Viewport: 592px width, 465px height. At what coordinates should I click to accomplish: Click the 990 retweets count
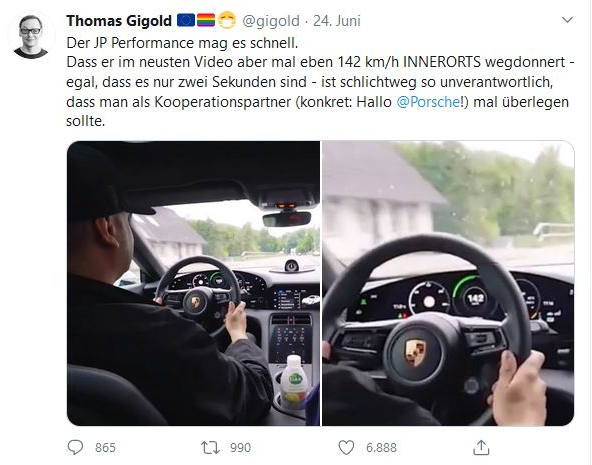(x=240, y=448)
